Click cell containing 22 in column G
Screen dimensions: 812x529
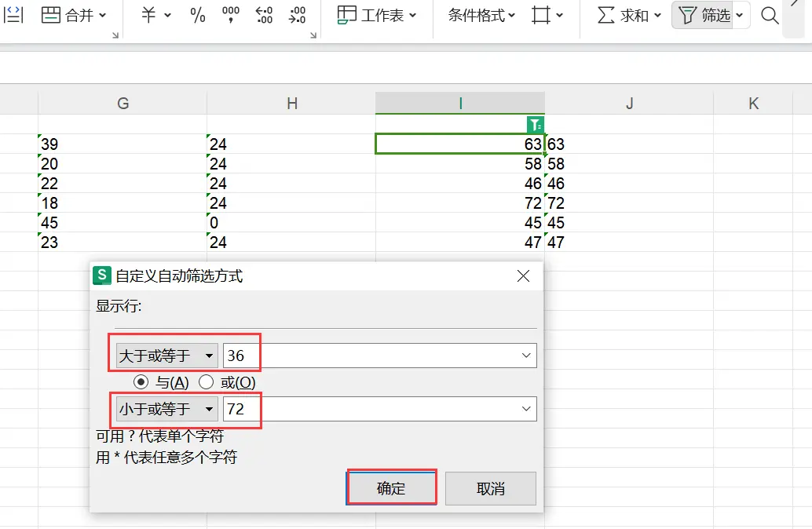tap(123, 183)
